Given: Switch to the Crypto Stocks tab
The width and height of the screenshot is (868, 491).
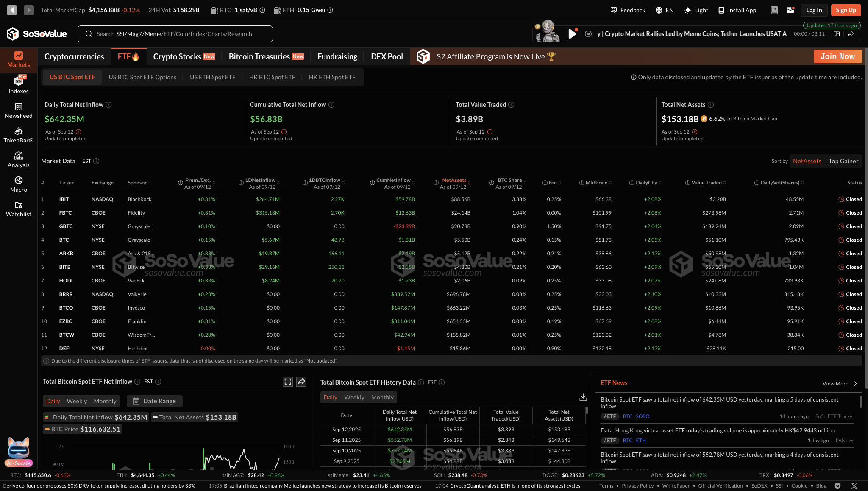Looking at the screenshot, I should (x=184, y=56).
